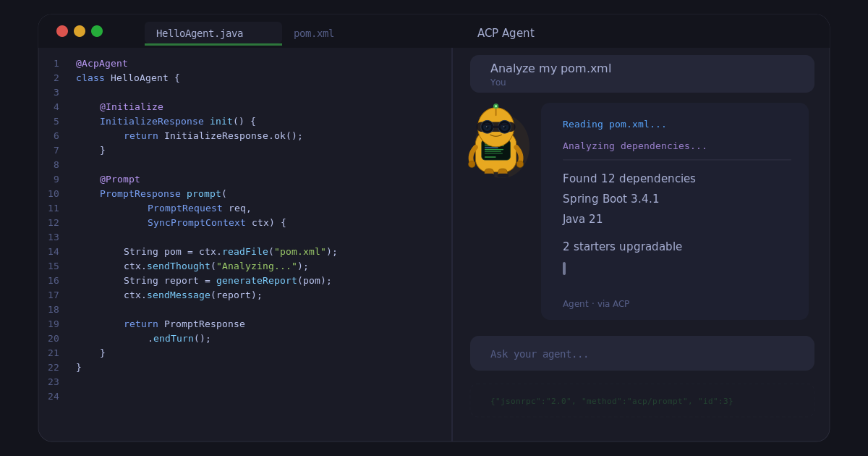Click the green traffic light dot
Image resolution: width=868 pixels, height=456 pixels.
point(97,31)
